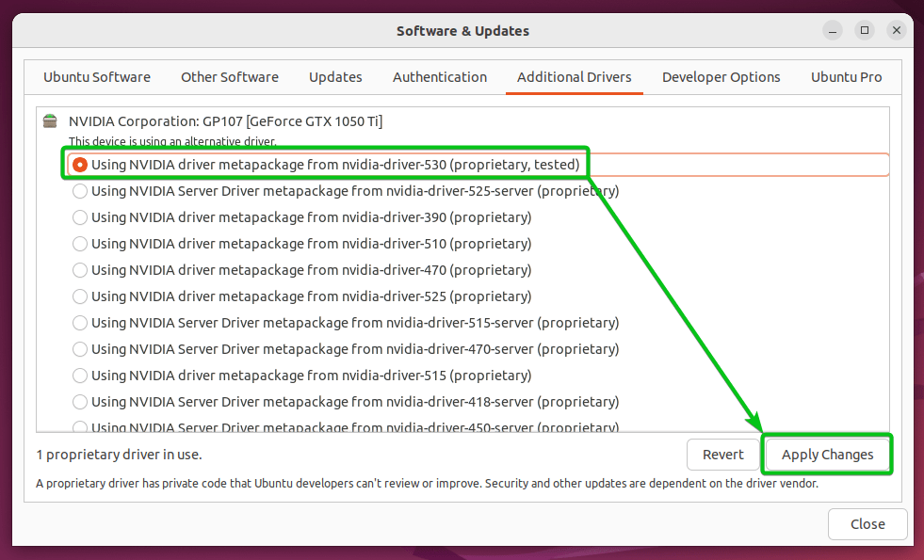
Task: Choose the nvidia-driver-525 radio button
Action: (x=79, y=296)
